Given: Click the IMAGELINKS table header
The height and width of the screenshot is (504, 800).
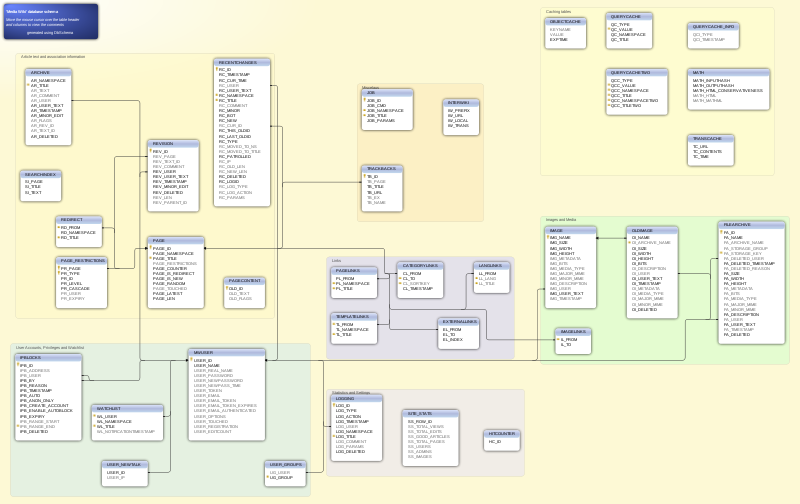Looking at the screenshot, I should click(573, 332).
